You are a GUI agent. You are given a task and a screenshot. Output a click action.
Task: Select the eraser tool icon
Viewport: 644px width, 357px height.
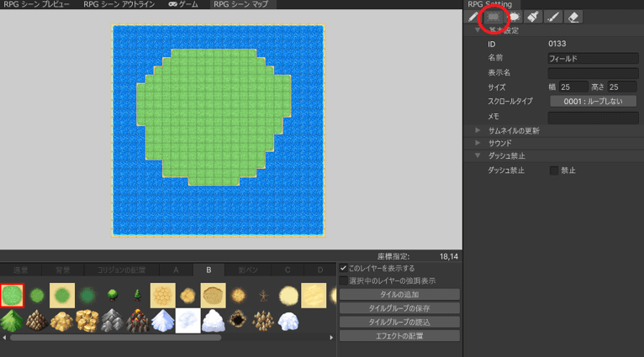point(573,17)
